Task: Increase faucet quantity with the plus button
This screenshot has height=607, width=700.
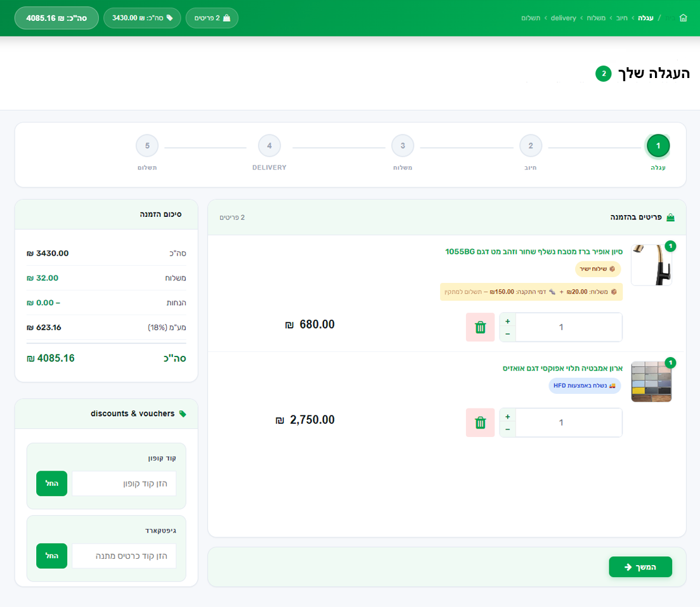Action: click(x=507, y=321)
